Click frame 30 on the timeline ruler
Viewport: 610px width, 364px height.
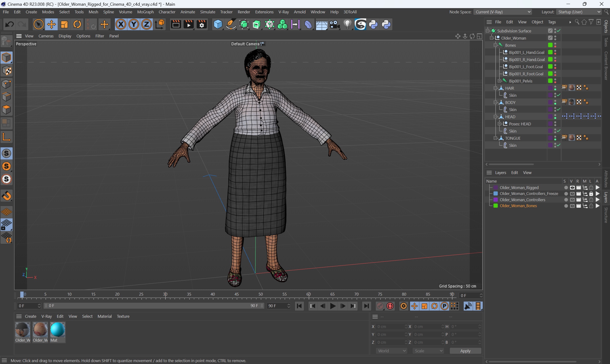pyautogui.click(x=165, y=294)
